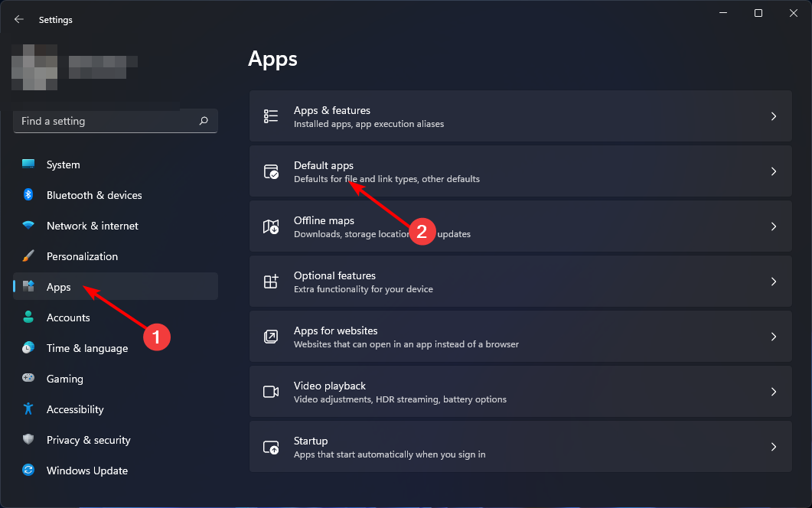Viewport: 812px width, 508px height.
Task: Click the Privacy & security shield icon
Action: pyautogui.click(x=28, y=440)
